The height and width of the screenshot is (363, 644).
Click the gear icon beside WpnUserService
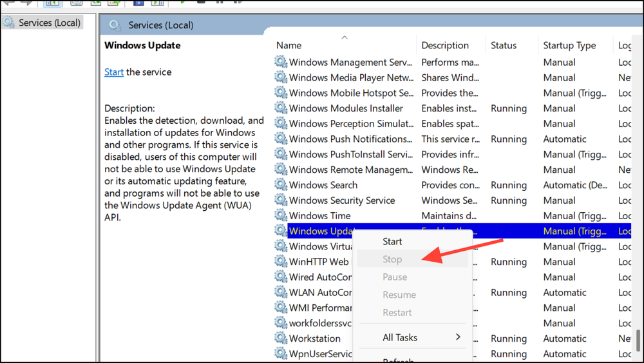(281, 353)
